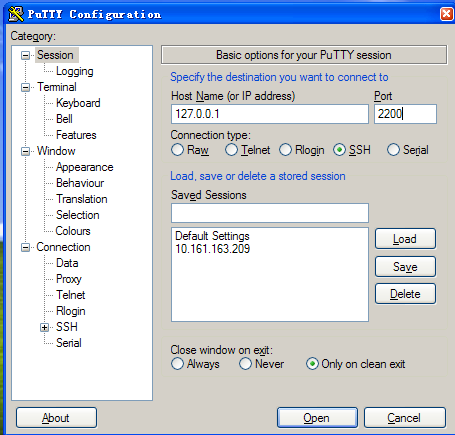The image size is (455, 435).
Task: Open the Logging category
Action: pos(75,71)
